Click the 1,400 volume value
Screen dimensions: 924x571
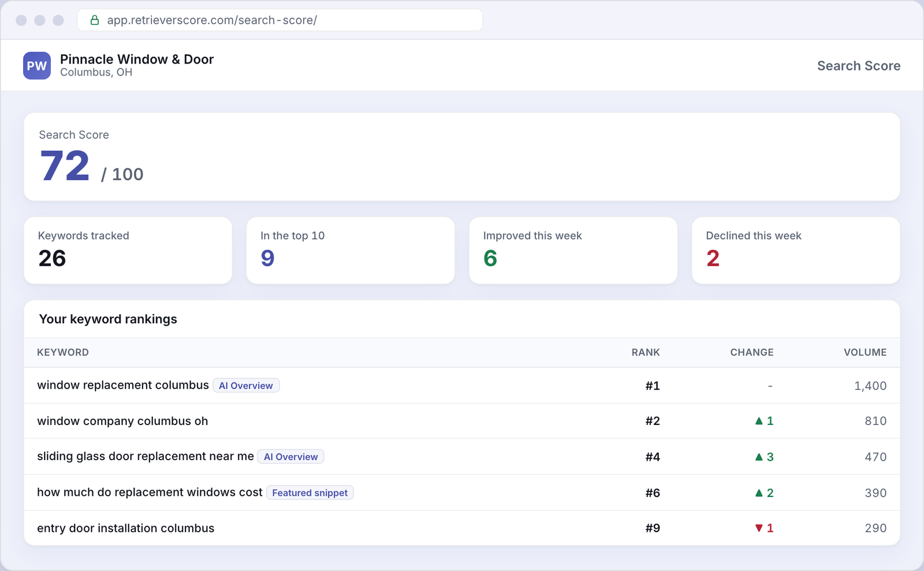pos(870,386)
